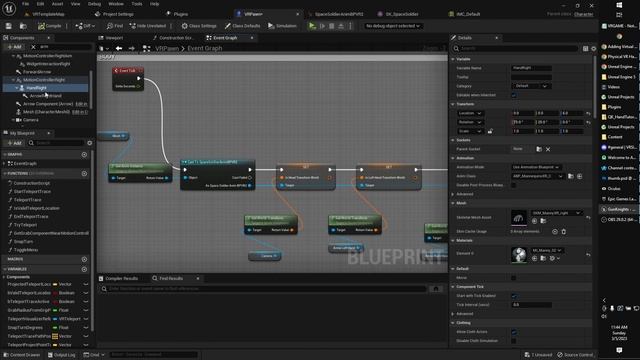Click the Stop playback icon
This screenshot has height=360, width=640.
(x=331, y=26)
